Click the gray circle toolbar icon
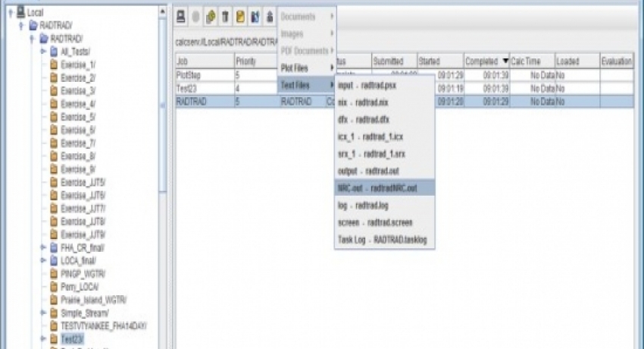Image resolution: width=644 pixels, height=349 pixels. 196,17
